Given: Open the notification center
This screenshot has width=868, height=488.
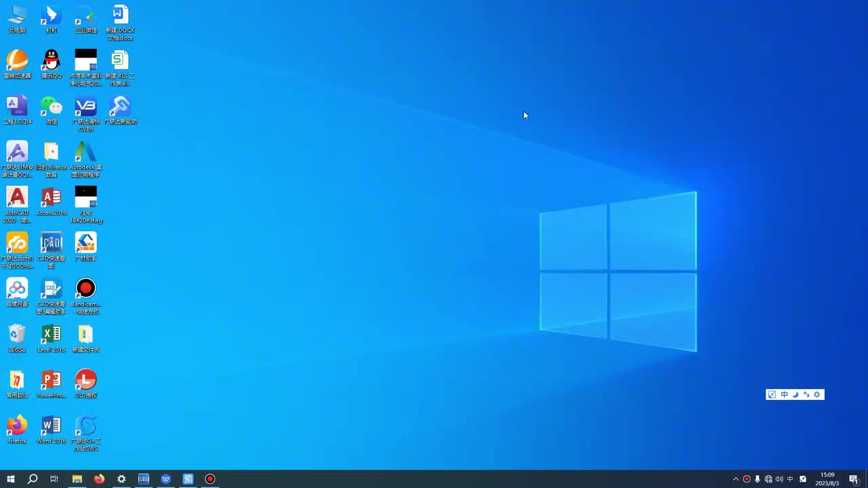Looking at the screenshot, I should click(x=854, y=479).
